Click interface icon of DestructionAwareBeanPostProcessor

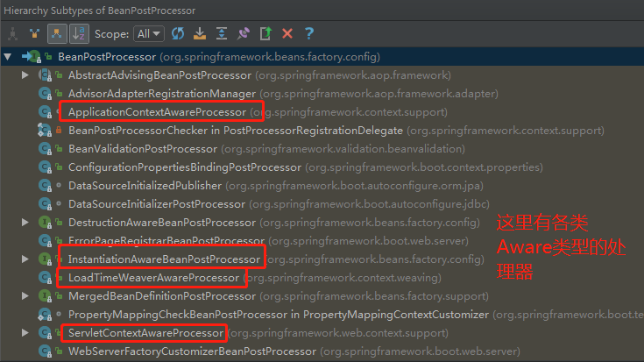(x=45, y=223)
